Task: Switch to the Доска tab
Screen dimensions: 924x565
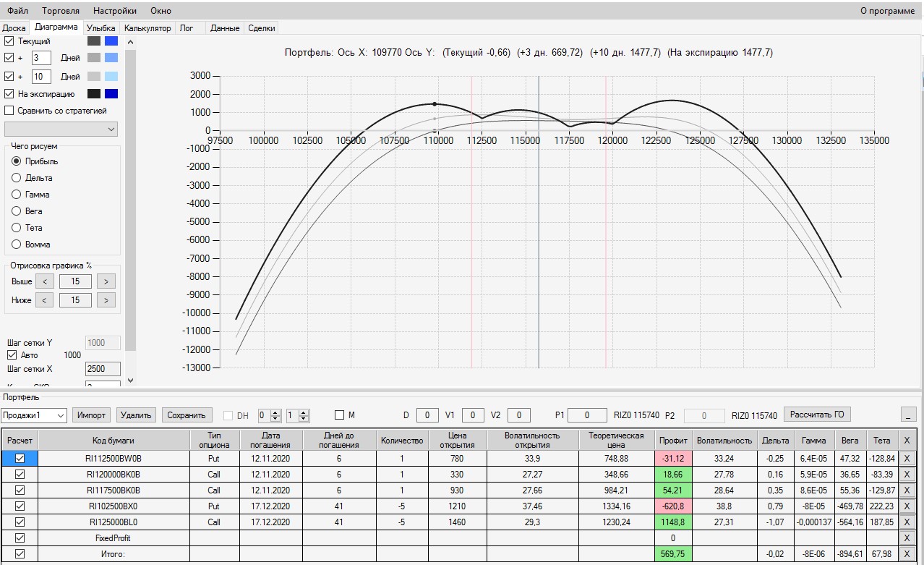Action: click(14, 28)
